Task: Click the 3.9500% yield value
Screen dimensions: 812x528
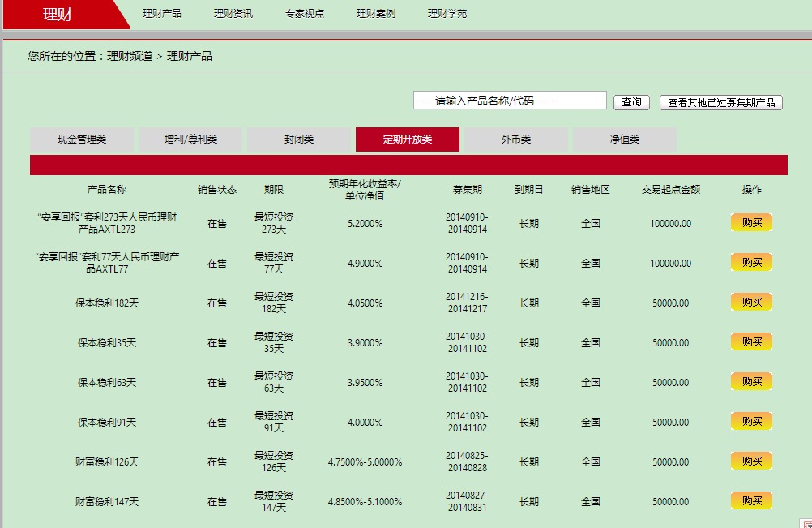Action: coord(365,382)
